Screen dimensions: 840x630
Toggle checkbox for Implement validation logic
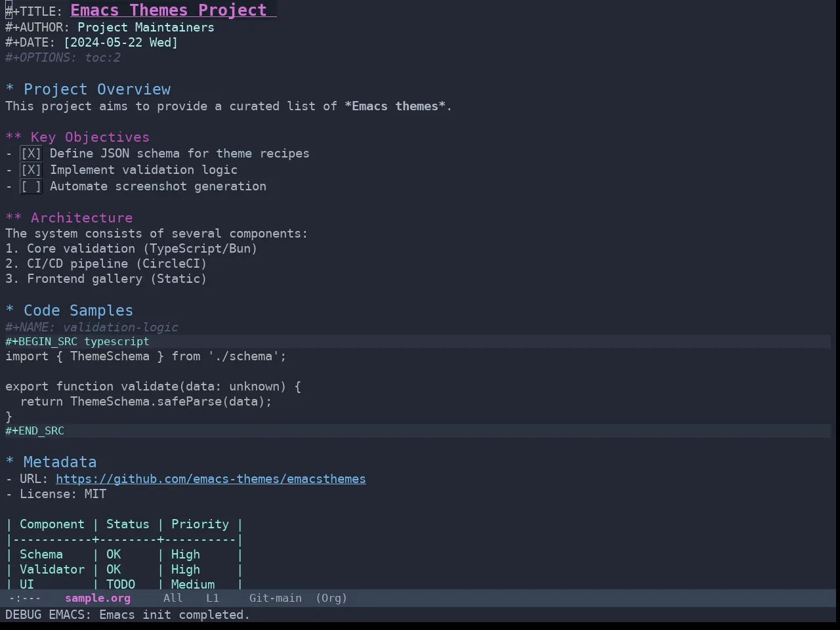pos(31,170)
